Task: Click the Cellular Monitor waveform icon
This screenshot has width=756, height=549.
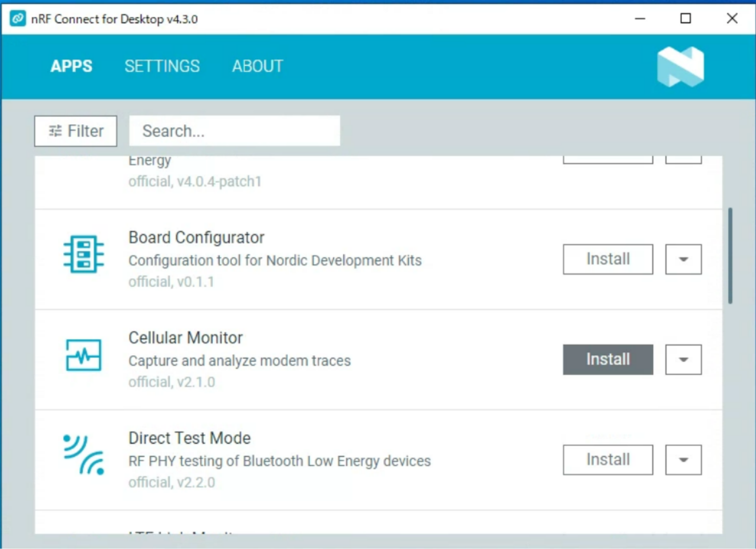Action: [83, 355]
